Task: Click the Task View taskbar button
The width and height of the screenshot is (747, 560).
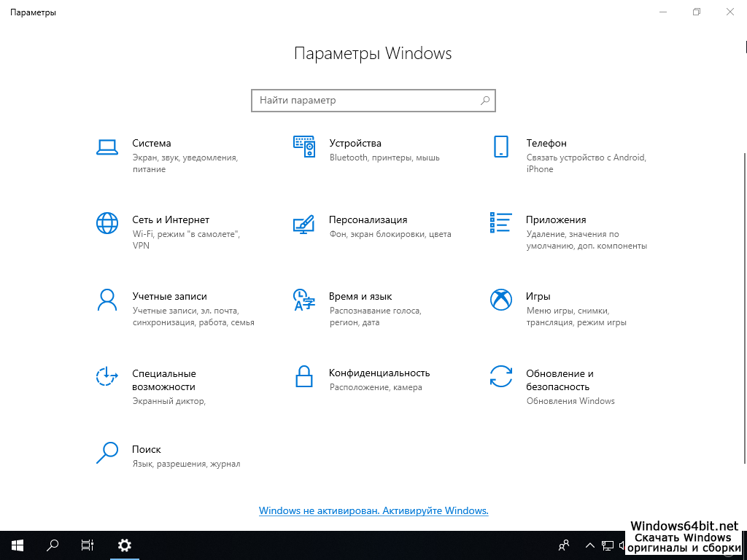Action: pyautogui.click(x=88, y=545)
